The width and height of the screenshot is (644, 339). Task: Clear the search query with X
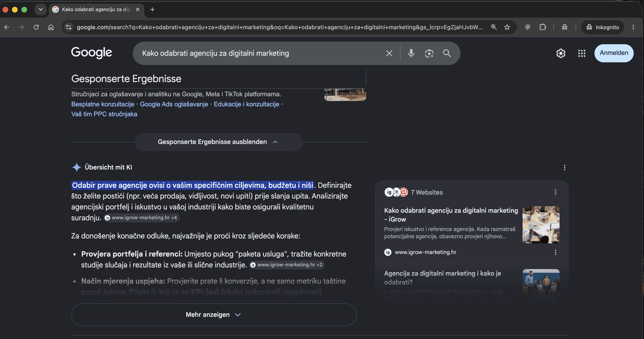(x=389, y=53)
